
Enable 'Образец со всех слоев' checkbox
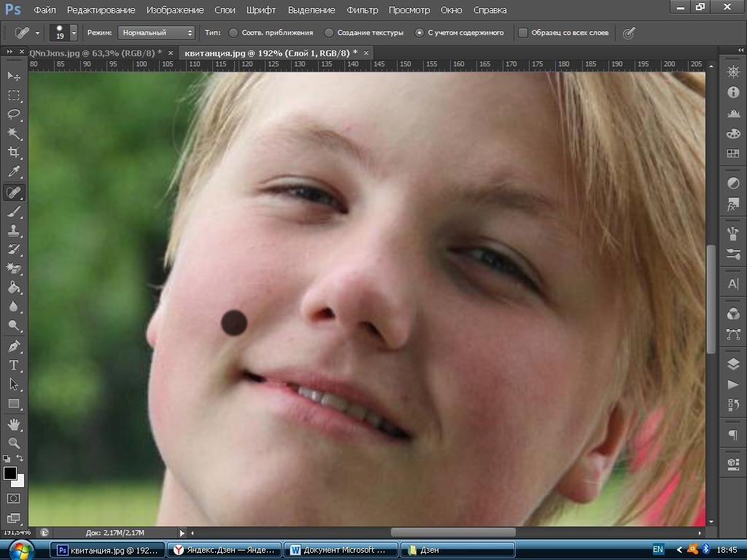[x=522, y=33]
